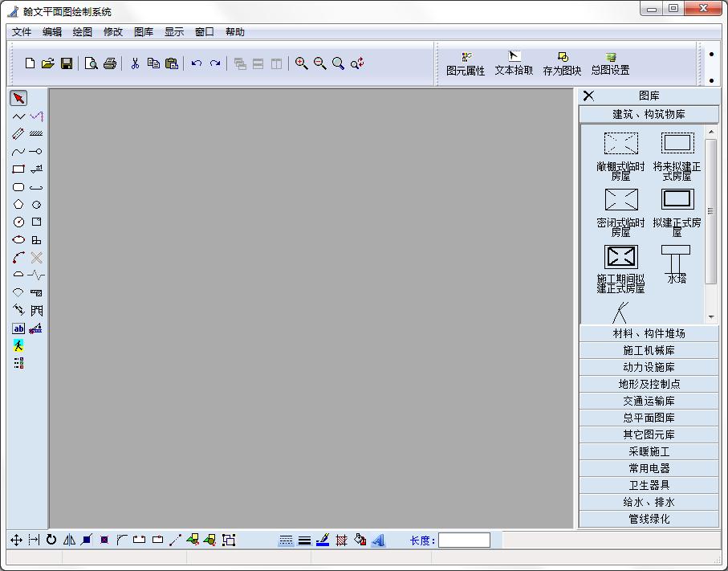Screen dimensions: 728x571
Task: Select the 密闭式临时房屋 symbol
Action: 620,212
